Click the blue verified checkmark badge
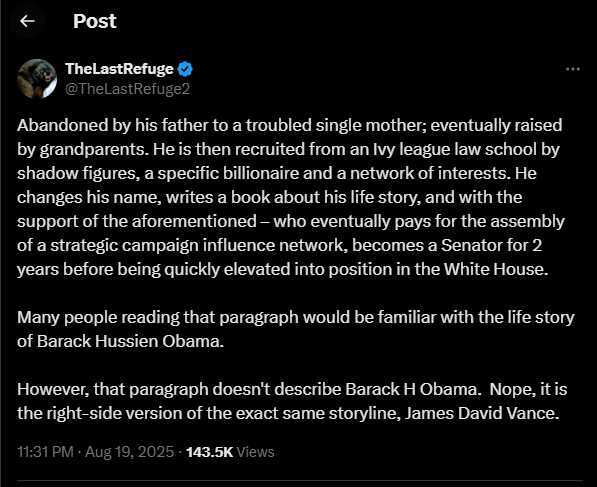Screen dimensions: 597x487 185,69
